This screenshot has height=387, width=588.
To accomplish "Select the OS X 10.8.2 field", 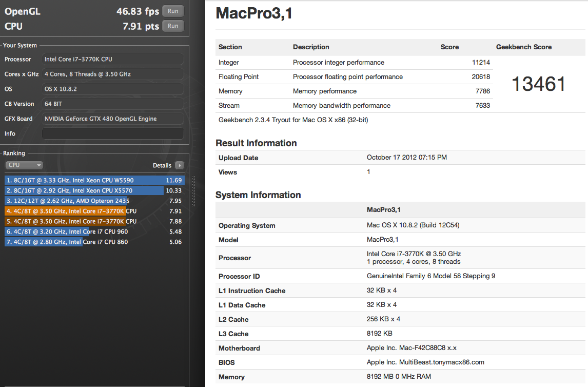I will [113, 89].
